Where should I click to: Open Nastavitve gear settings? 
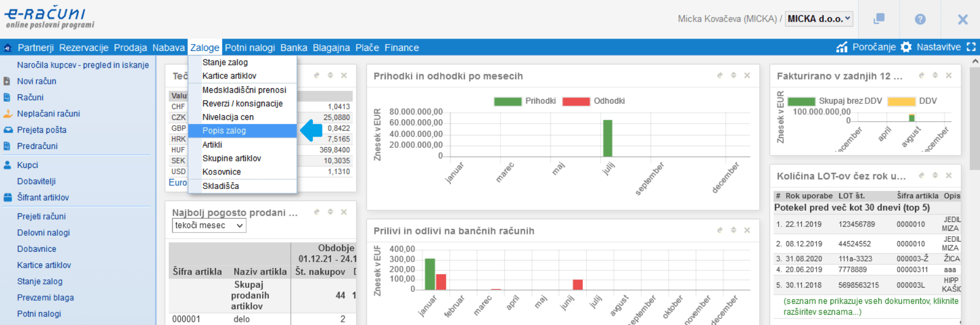point(906,48)
